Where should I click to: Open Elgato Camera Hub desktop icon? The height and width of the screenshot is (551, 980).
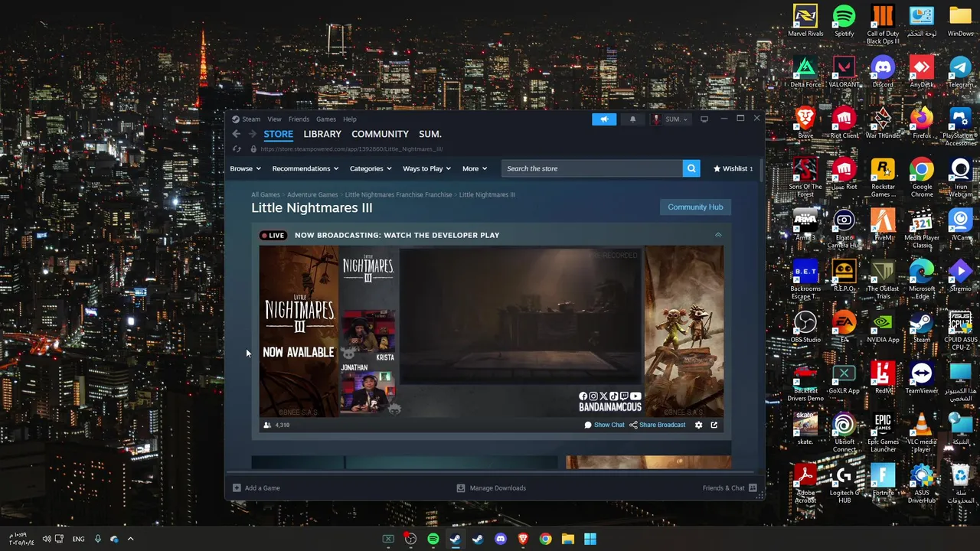(x=844, y=230)
